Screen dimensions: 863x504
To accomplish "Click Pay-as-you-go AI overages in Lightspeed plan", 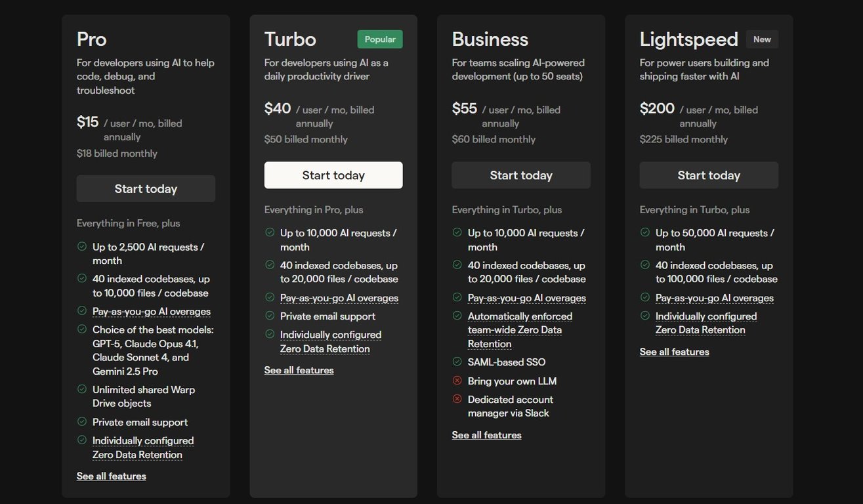I will pos(715,298).
